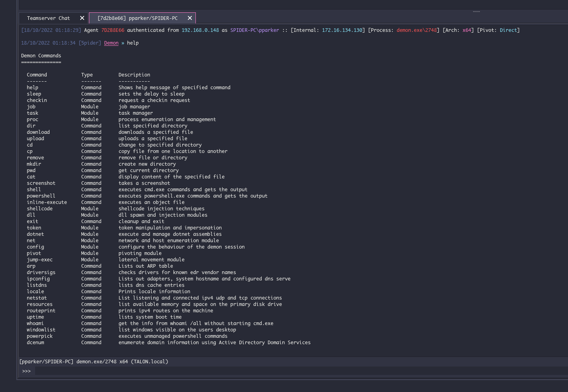Click the status line '[pparker/SPIDER-PC] demon.exe/2748'
This screenshot has height=392, width=568.
pyautogui.click(x=68, y=362)
